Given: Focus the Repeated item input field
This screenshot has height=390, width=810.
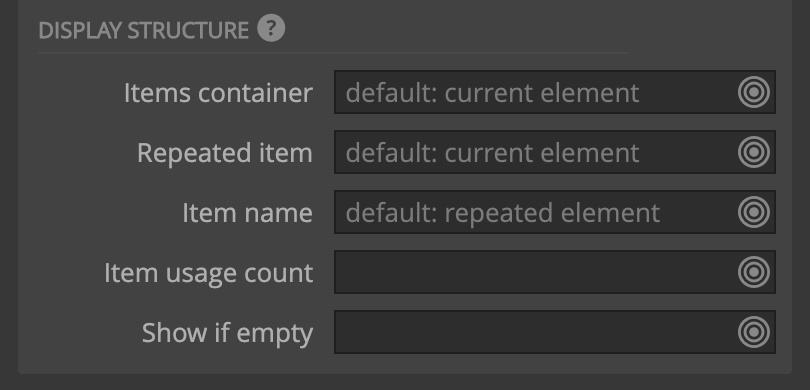Looking at the screenshot, I should click(x=555, y=152).
